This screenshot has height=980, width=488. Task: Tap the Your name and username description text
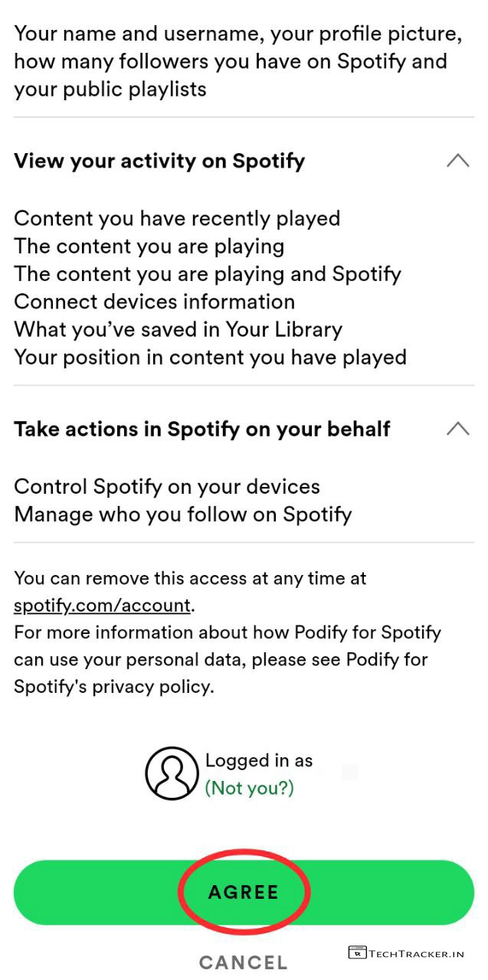click(230, 61)
